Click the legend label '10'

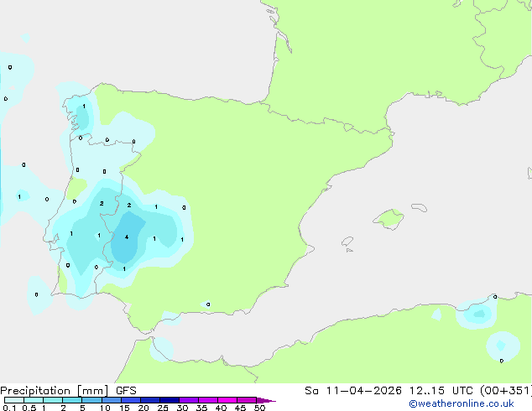105,408
